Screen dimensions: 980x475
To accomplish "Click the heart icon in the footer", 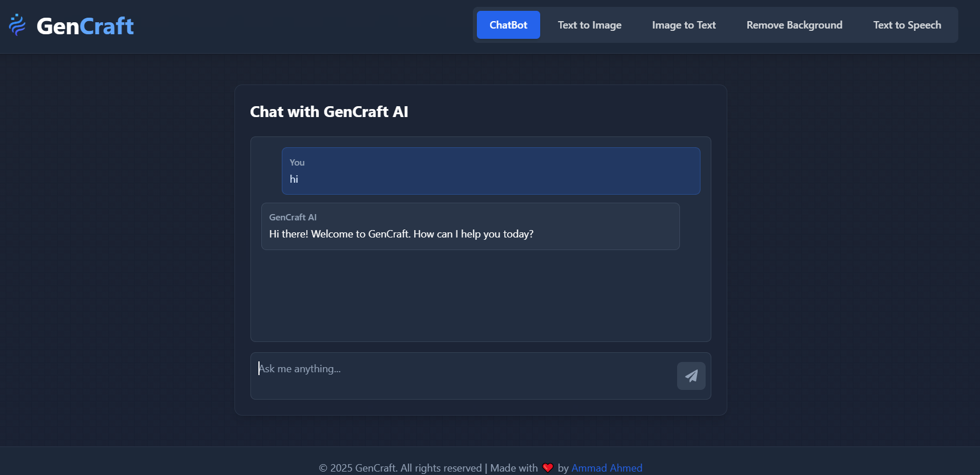I will (548, 467).
